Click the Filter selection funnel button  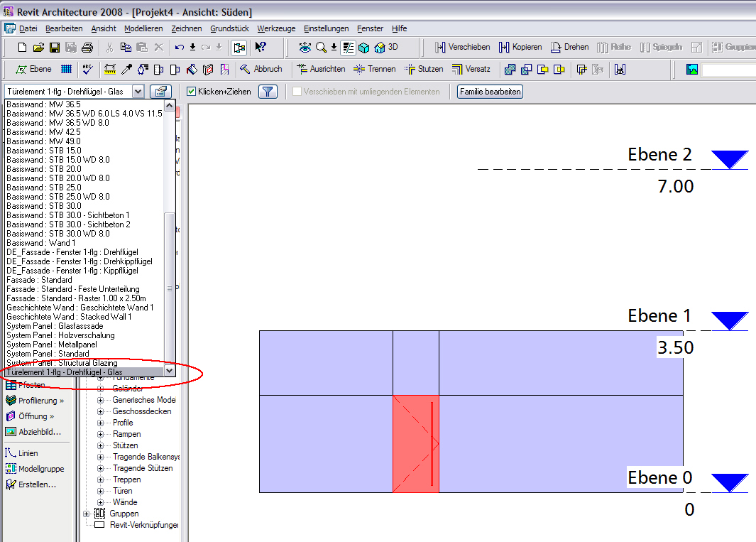tap(268, 91)
